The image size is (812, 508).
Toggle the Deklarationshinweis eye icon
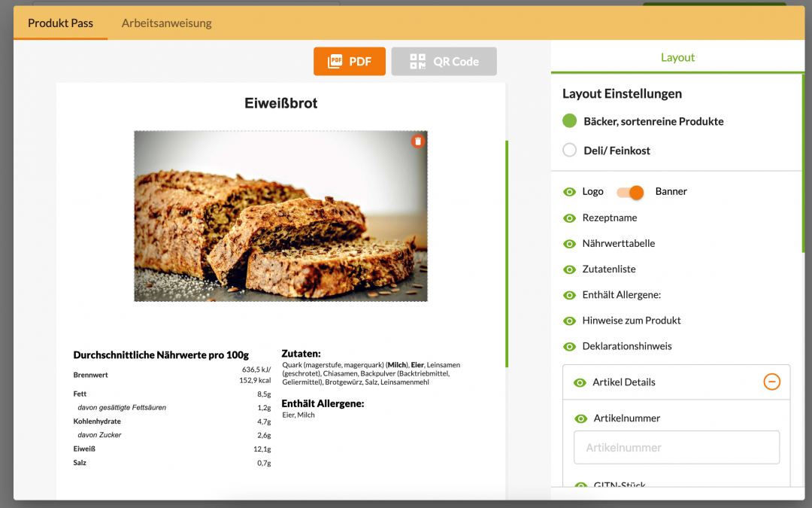click(569, 345)
